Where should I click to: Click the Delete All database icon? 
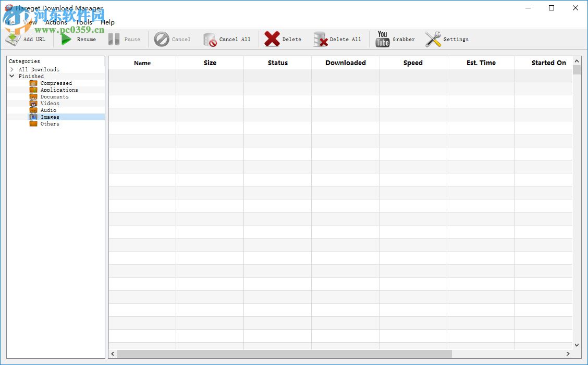(x=320, y=40)
